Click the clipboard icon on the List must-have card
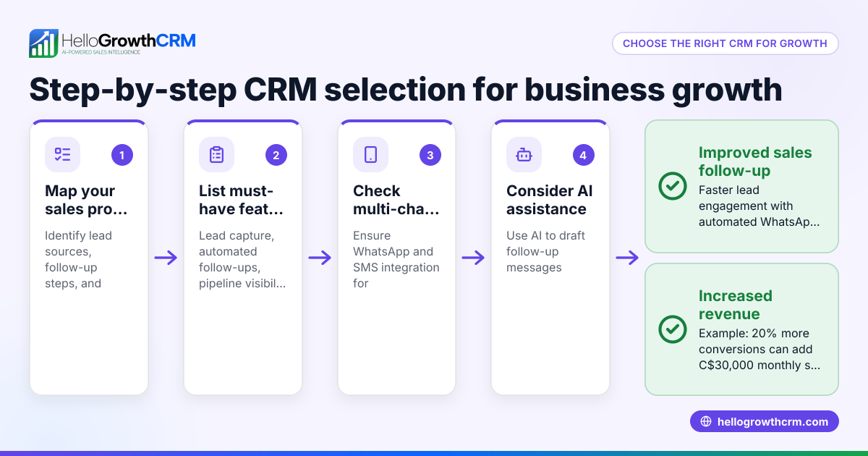This screenshot has height=456, width=868. pos(216,155)
